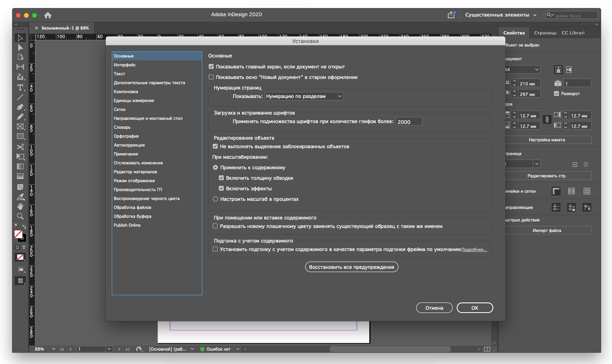The width and height of the screenshot is (612, 364).
Task: Expand the "Существенные элементы" workspace menu
Action: tap(501, 15)
